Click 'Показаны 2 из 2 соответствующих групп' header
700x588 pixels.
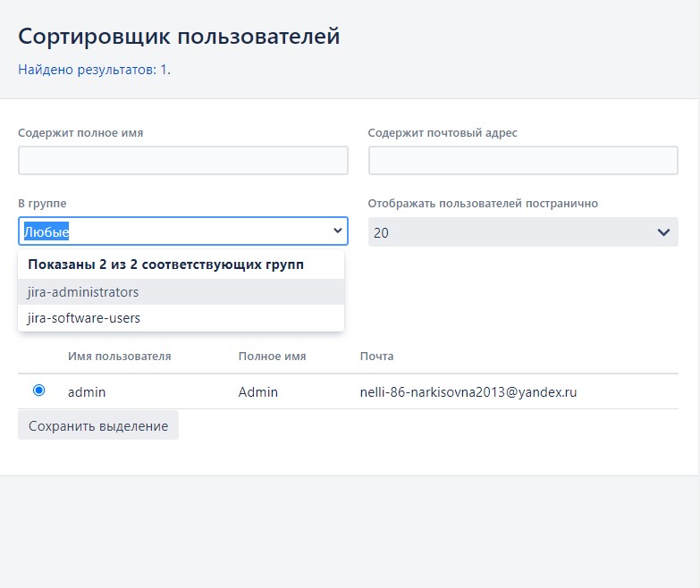[x=165, y=265]
